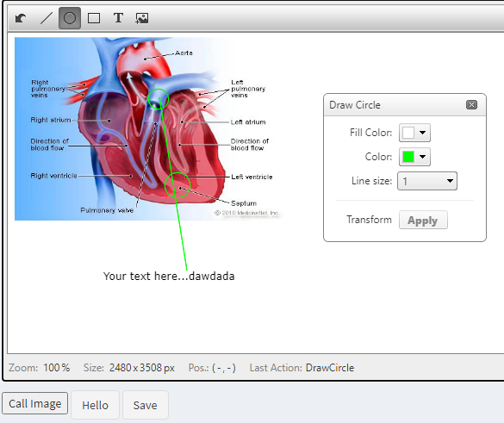Select the draw rectangle tool

click(x=94, y=18)
